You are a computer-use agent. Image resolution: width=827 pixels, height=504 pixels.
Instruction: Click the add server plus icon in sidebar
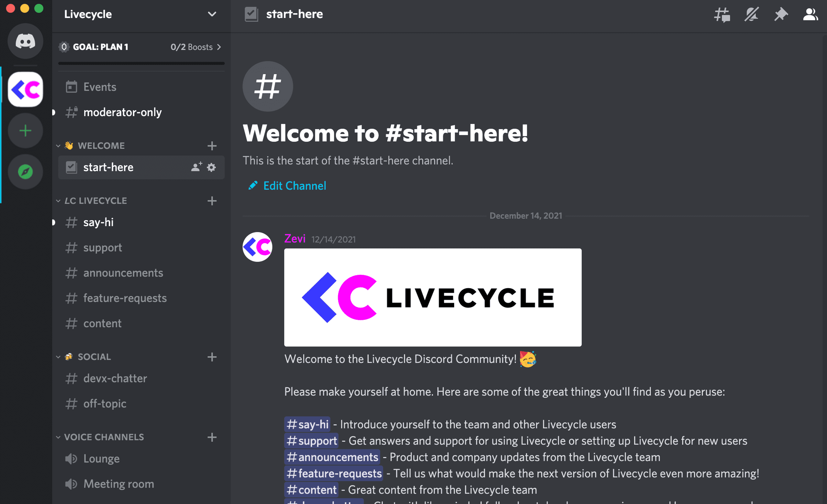click(27, 131)
